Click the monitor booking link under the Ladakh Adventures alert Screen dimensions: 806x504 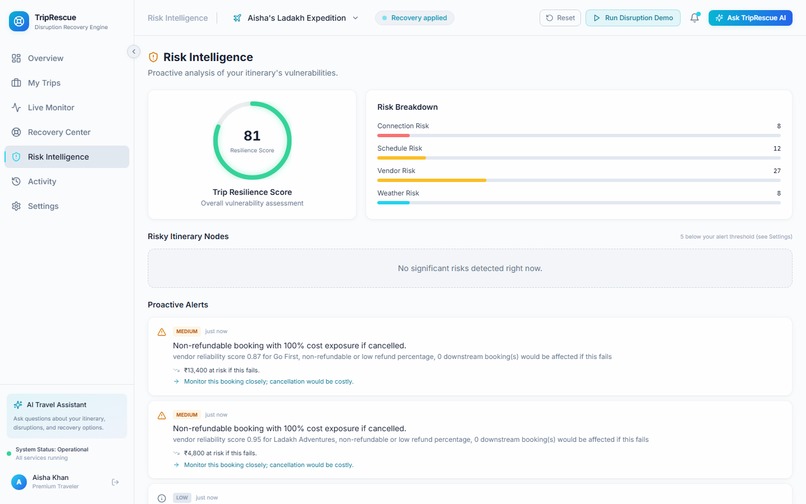pos(268,465)
